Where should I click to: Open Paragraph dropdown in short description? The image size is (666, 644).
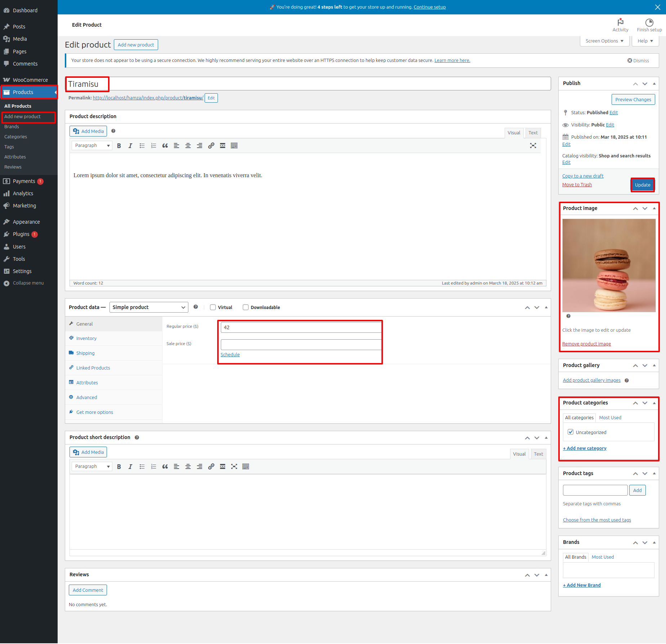(92, 466)
